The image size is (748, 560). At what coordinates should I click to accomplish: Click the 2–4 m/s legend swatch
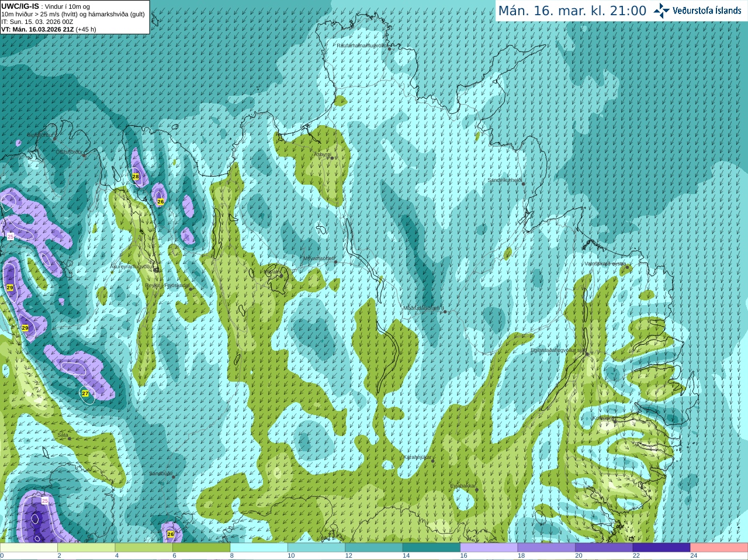coord(86,548)
